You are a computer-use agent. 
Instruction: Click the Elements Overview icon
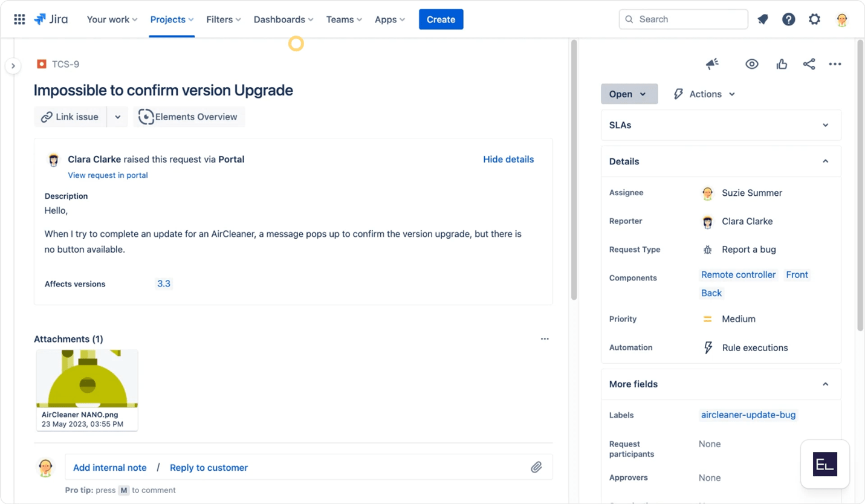point(146,117)
